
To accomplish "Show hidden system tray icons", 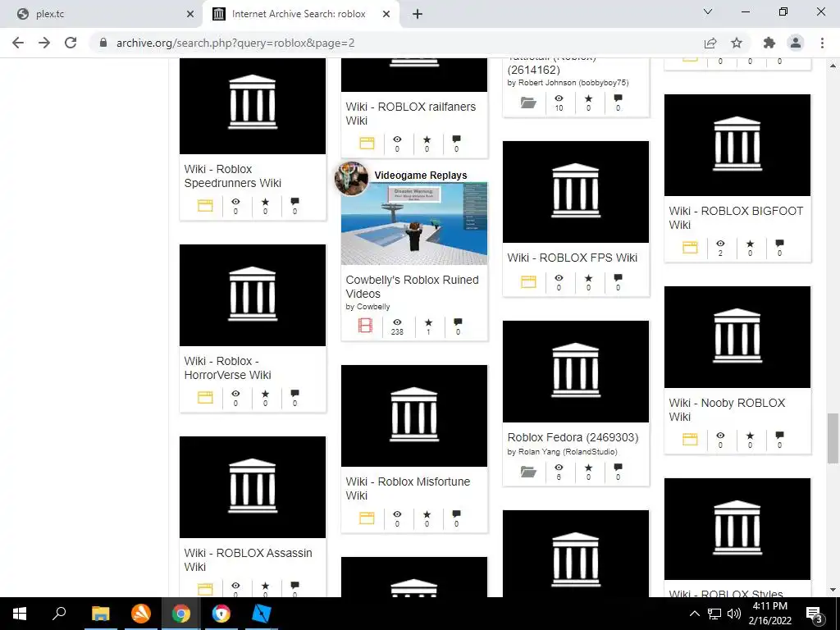I will click(x=694, y=614).
